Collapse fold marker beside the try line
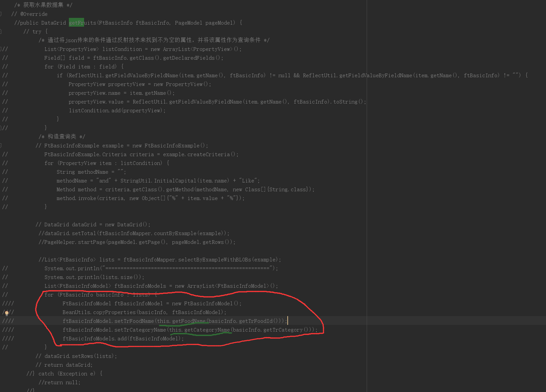 [x=1, y=31]
